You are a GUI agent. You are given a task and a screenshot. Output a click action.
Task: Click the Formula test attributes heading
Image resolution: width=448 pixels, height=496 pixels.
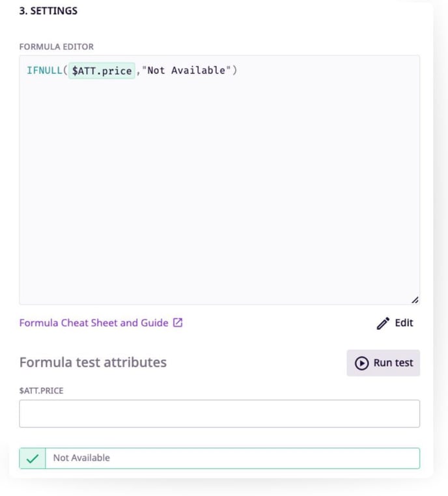point(93,362)
